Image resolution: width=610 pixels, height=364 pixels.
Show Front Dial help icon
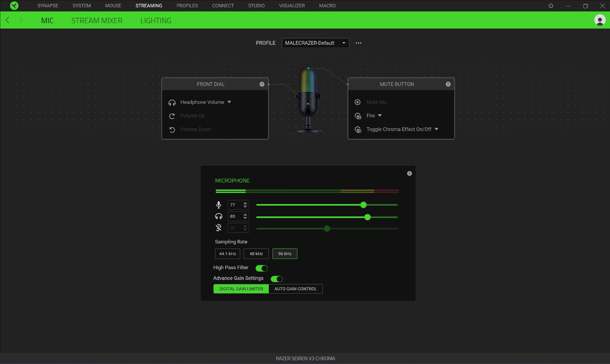coord(262,84)
